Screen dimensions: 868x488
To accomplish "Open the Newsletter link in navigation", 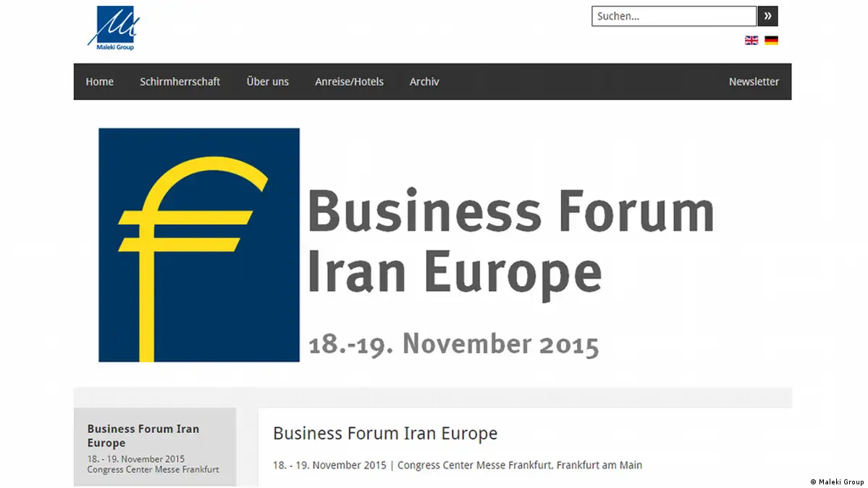I will tap(754, 82).
